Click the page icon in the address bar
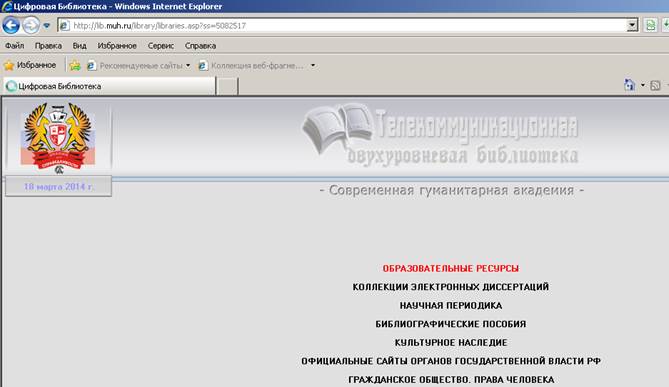 pyautogui.click(x=64, y=26)
